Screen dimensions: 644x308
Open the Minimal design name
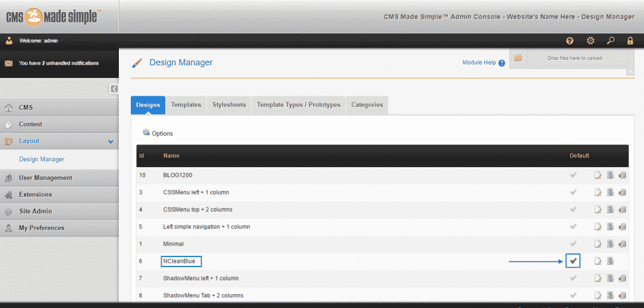tap(174, 244)
